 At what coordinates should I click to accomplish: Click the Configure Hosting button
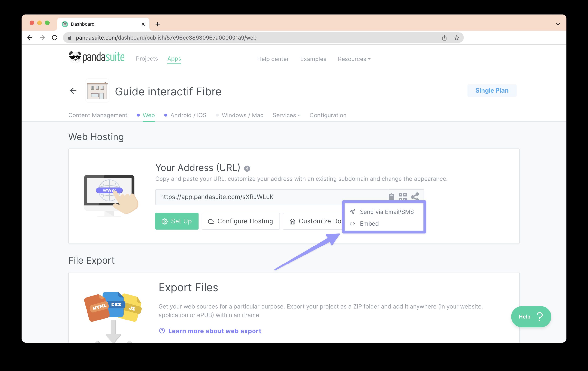coord(240,221)
